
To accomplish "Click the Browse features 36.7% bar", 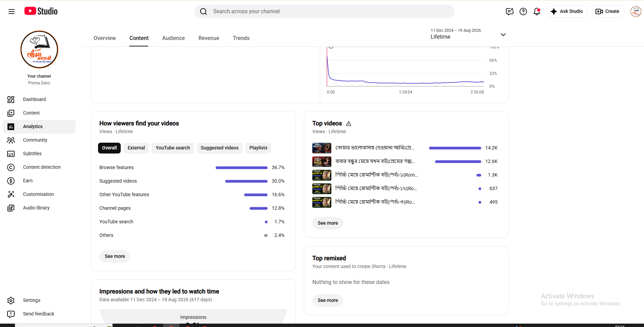I will [x=241, y=168].
